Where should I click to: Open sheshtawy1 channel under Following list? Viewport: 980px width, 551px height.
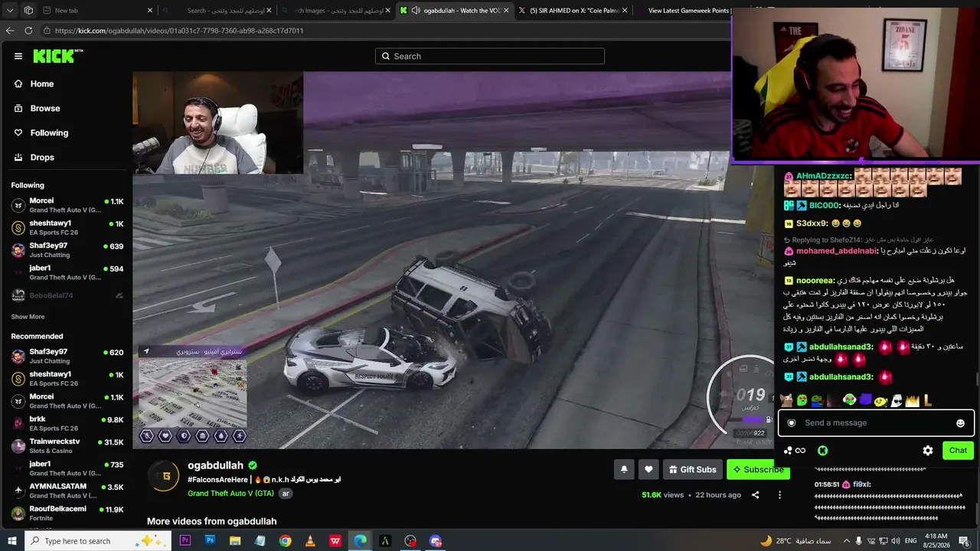(x=67, y=227)
